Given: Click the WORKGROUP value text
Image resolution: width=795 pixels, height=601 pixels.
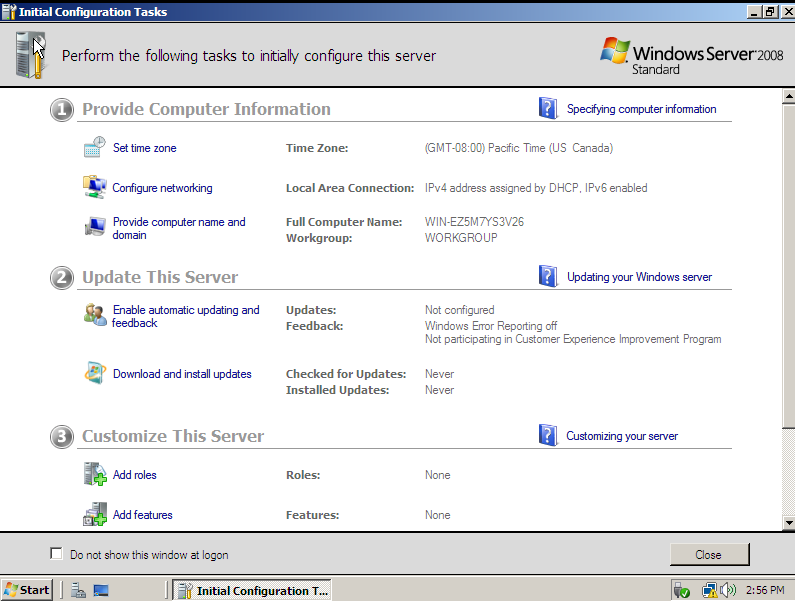Looking at the screenshot, I should (461, 237).
